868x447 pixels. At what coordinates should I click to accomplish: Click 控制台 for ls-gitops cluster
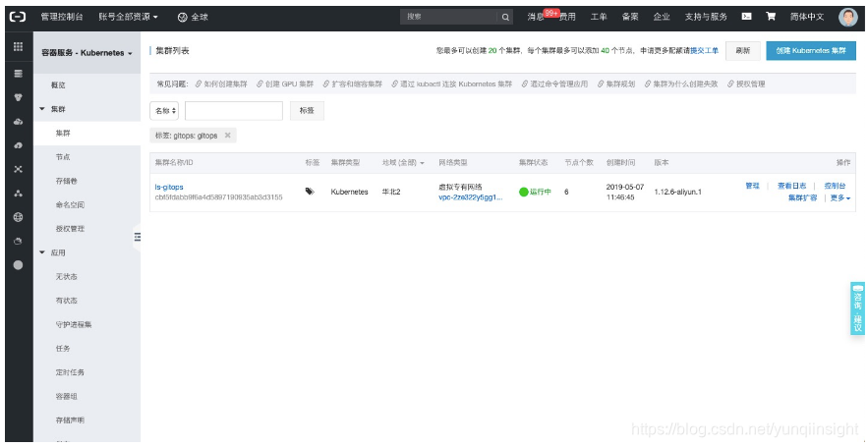click(835, 186)
